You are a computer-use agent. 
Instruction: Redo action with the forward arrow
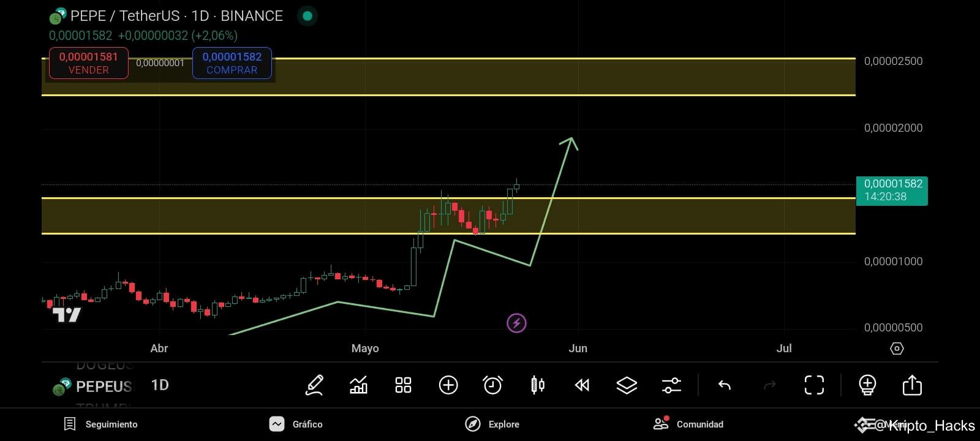coord(770,385)
